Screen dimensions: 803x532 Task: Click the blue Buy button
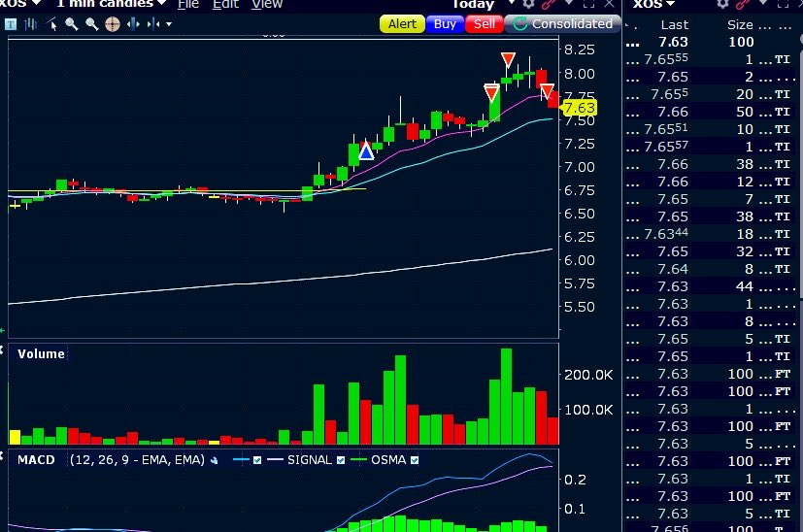tap(445, 24)
